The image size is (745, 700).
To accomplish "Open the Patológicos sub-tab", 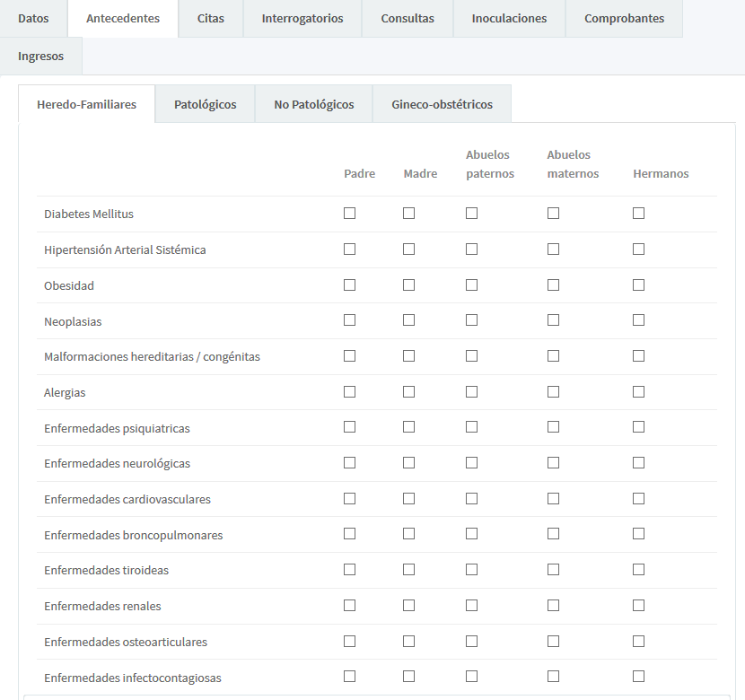I will pos(205,104).
